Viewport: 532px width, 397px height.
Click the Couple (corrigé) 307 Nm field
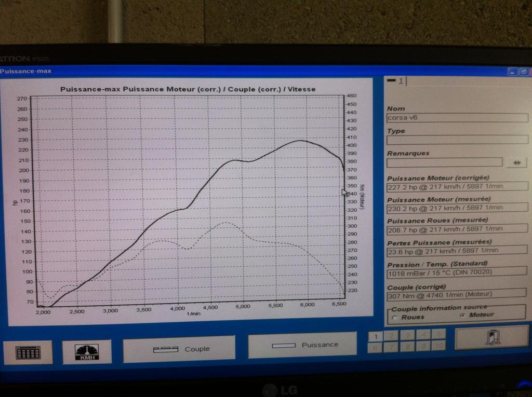456,295
